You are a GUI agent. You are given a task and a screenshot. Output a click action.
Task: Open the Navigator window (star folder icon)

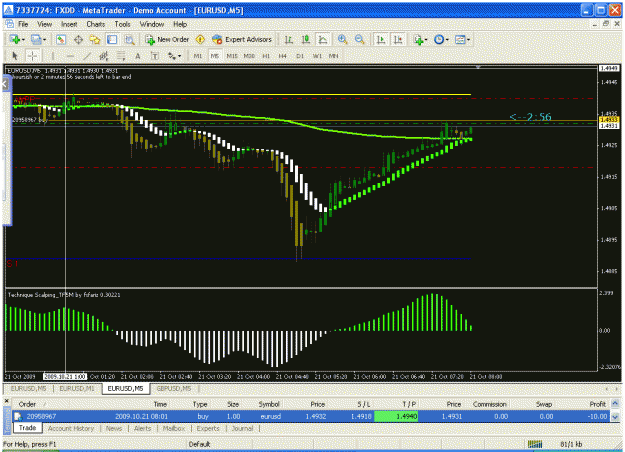94,39
